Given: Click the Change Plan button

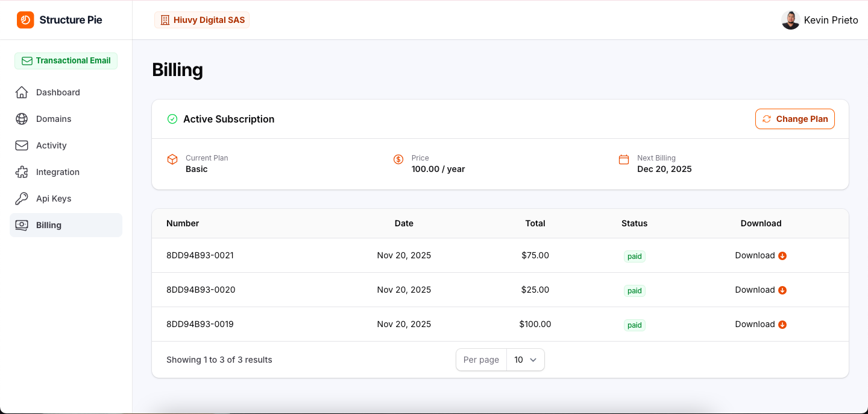Looking at the screenshot, I should tap(795, 119).
